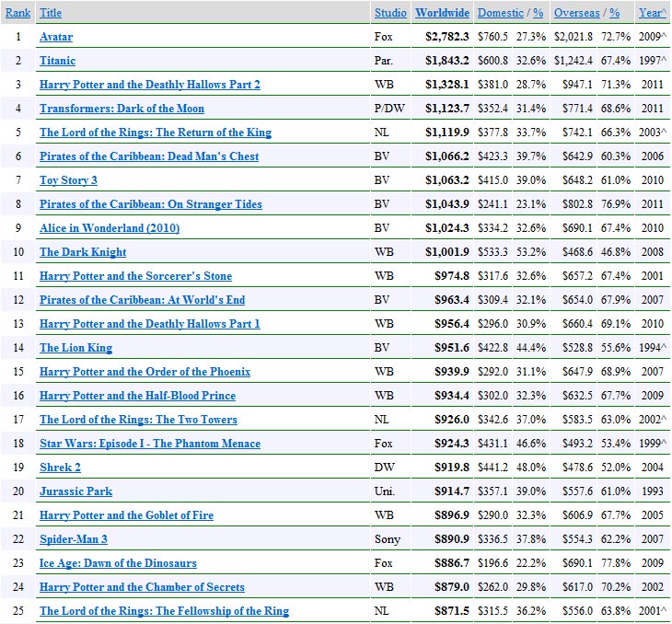The height and width of the screenshot is (624, 672).
Task: Open the Avatar movie link
Action: [56, 37]
